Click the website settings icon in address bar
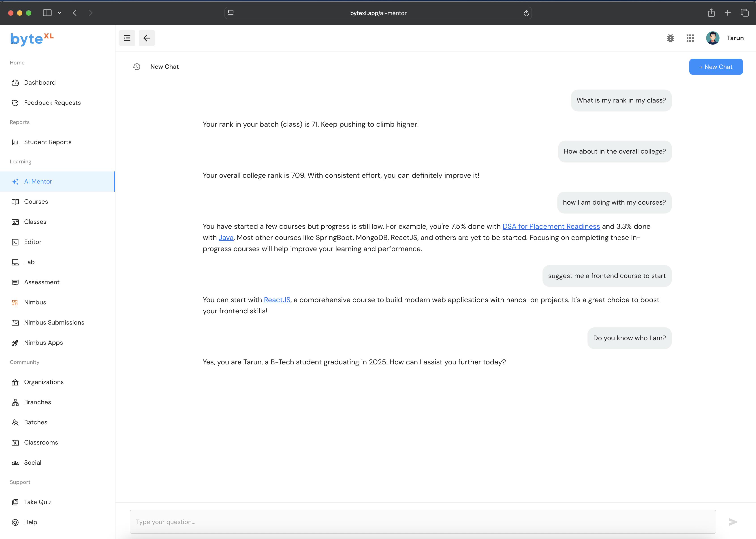Viewport: 756px width, 539px height. coord(231,13)
